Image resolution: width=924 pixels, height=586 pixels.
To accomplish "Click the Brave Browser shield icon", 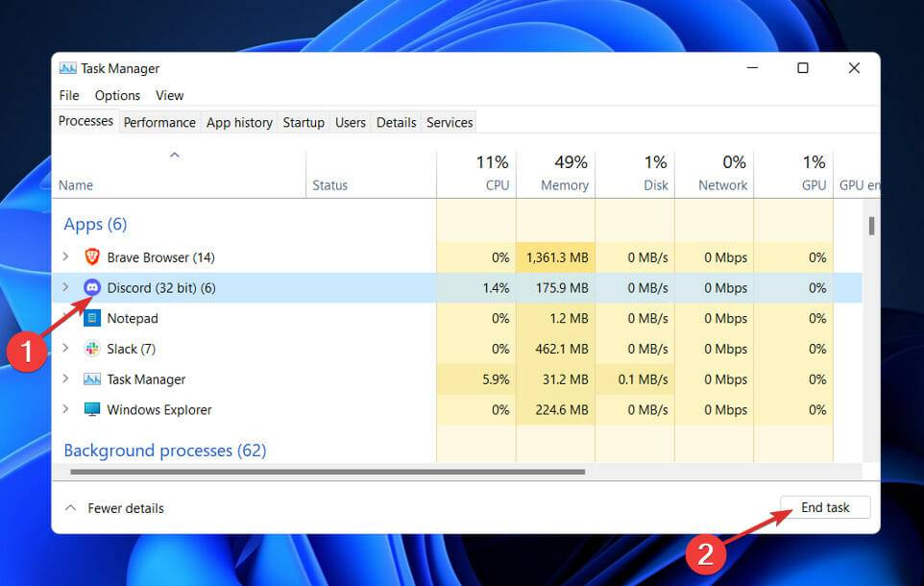I will 91,256.
